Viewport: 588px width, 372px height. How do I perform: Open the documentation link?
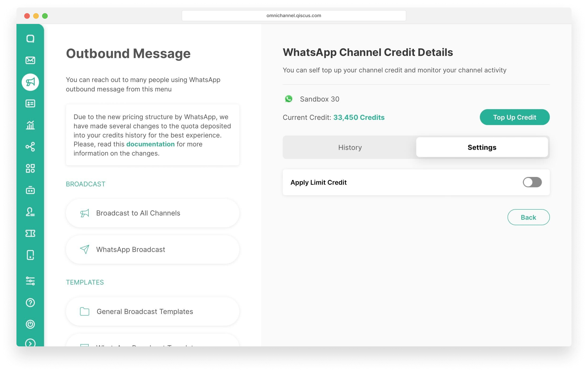[x=151, y=144]
